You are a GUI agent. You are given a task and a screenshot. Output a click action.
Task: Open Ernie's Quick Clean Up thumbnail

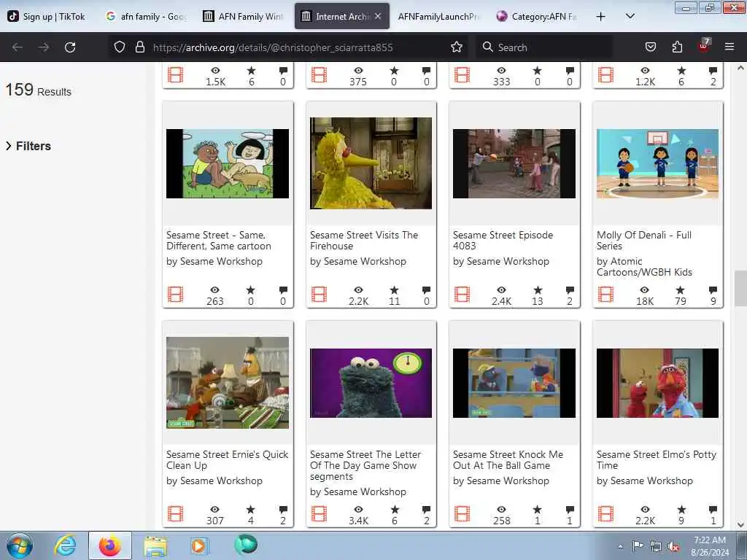click(228, 383)
